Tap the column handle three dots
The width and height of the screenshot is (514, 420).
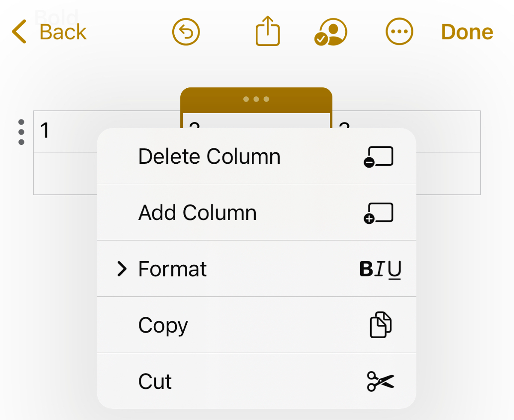click(256, 99)
